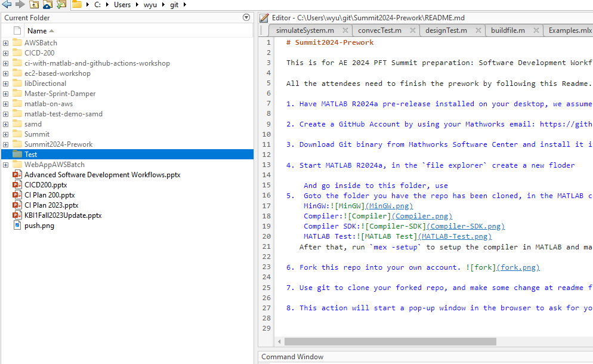This screenshot has width=593, height=364.
Task: Click the horizontal scrollbar left arrow
Action: [x=279, y=342]
